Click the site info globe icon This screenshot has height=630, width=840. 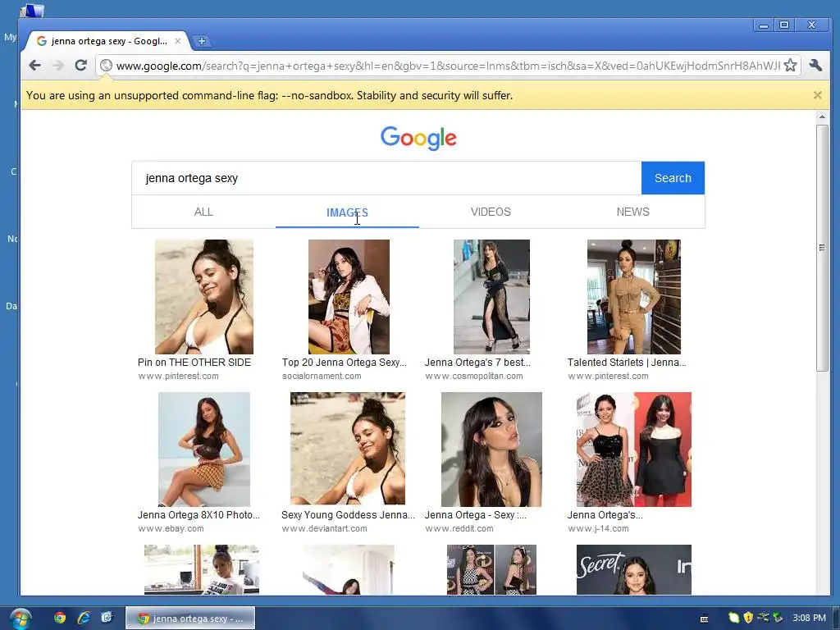[106, 66]
